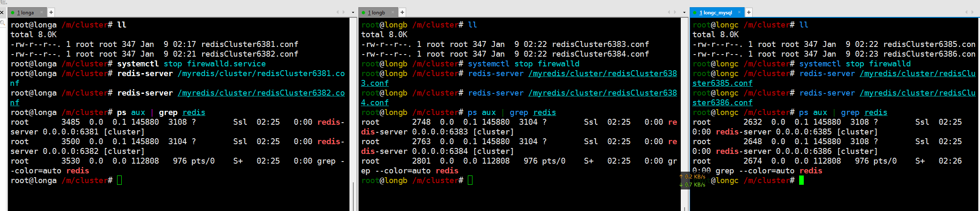The width and height of the screenshot is (980, 211).
Task: Click left tab-scroll arrow in longb pane
Action: (x=669, y=12)
